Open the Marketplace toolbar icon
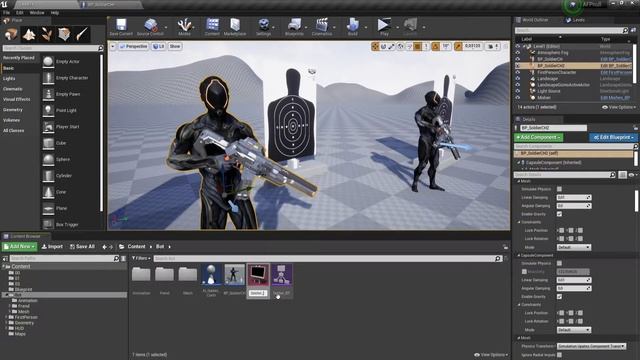Viewport: 640px width, 360px height. coord(235,25)
